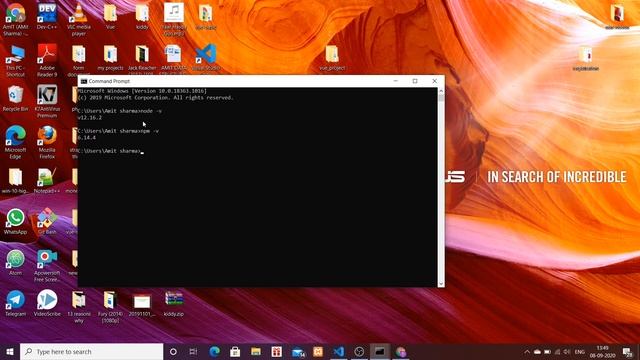Click the Command Prompt title bar text

tap(109, 81)
